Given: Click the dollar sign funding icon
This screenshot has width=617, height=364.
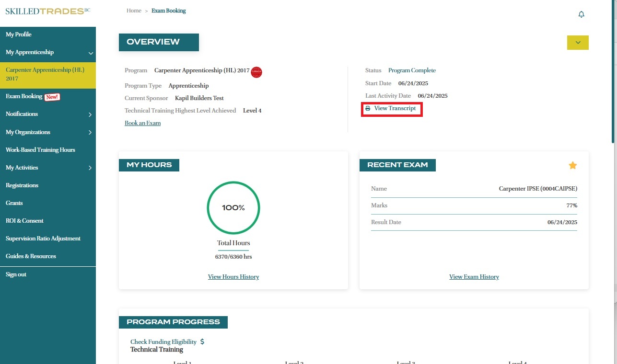Looking at the screenshot, I should pos(202,342).
